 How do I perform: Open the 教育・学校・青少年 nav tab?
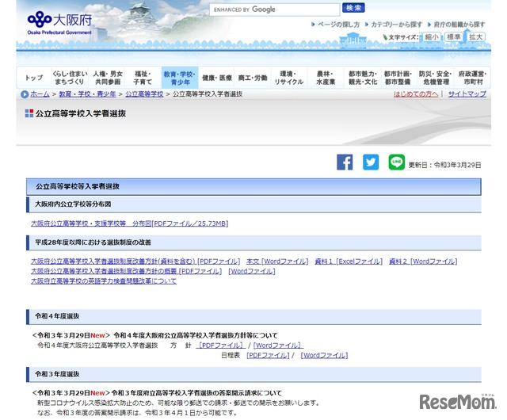(178, 77)
